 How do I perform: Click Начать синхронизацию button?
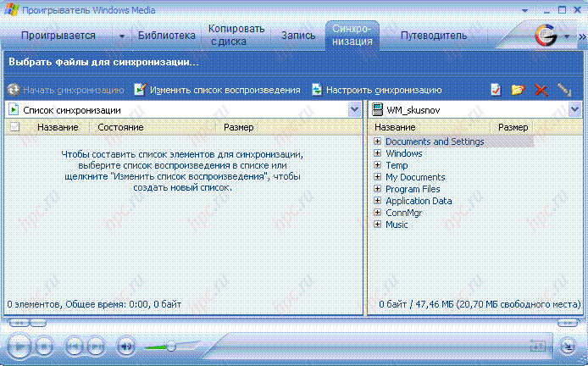pyautogui.click(x=66, y=90)
